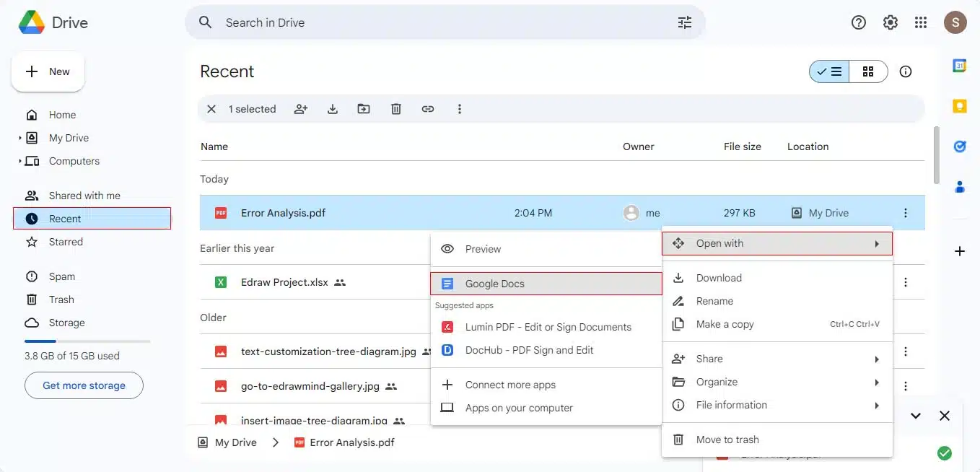
Task: Select Move to trash in context menu
Action: click(x=777, y=440)
